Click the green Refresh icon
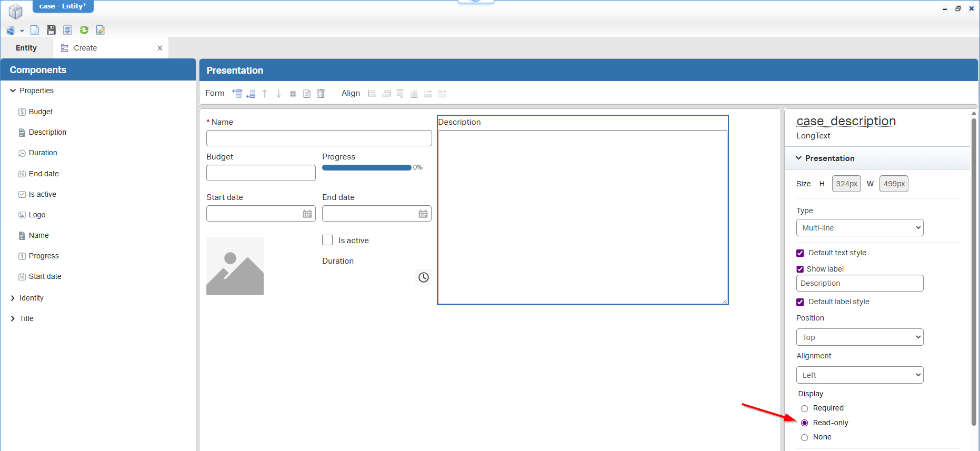 pyautogui.click(x=84, y=30)
